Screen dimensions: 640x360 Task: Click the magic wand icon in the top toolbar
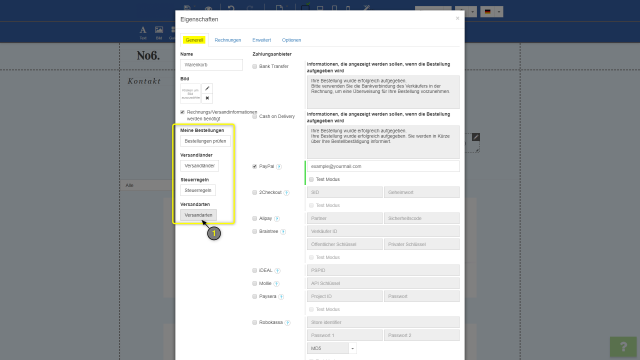coord(366,8)
